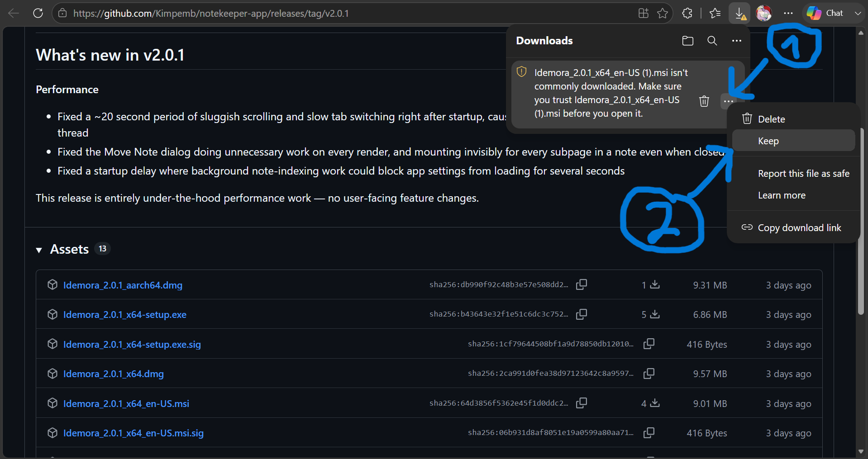Click the 'Downloads' panel title

544,41
